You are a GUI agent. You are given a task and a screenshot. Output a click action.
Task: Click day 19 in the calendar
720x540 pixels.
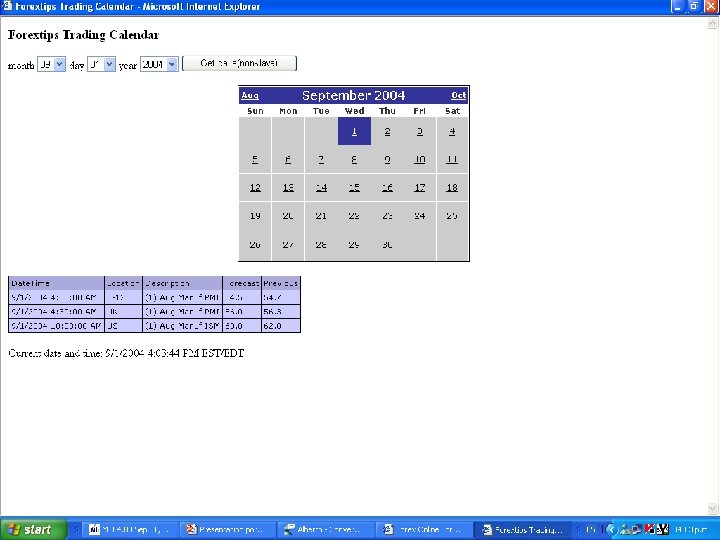[255, 216]
